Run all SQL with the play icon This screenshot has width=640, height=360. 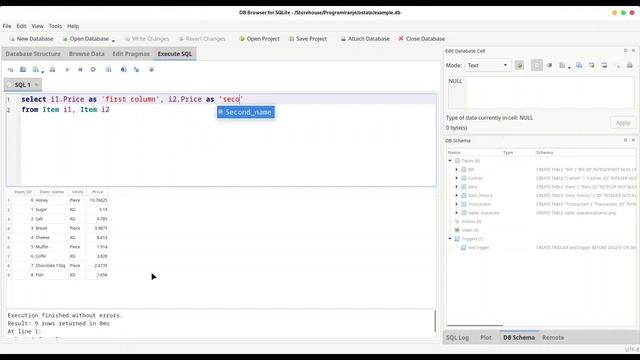coord(67,70)
